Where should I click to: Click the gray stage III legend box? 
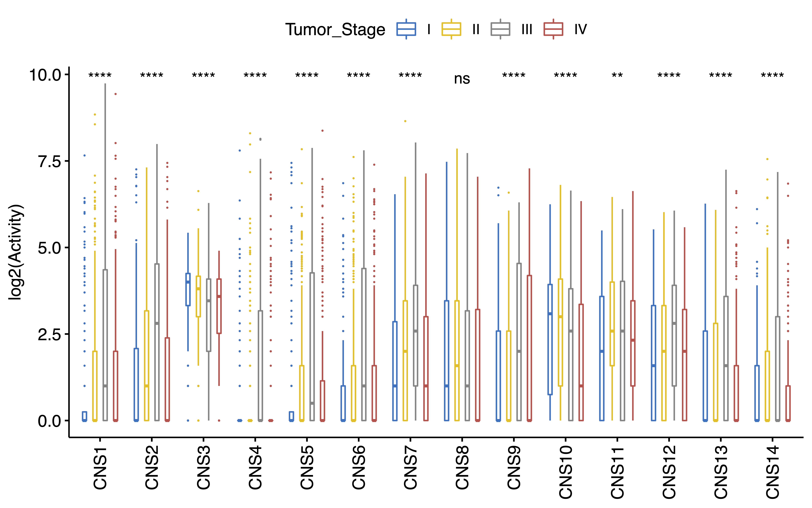tap(500, 29)
